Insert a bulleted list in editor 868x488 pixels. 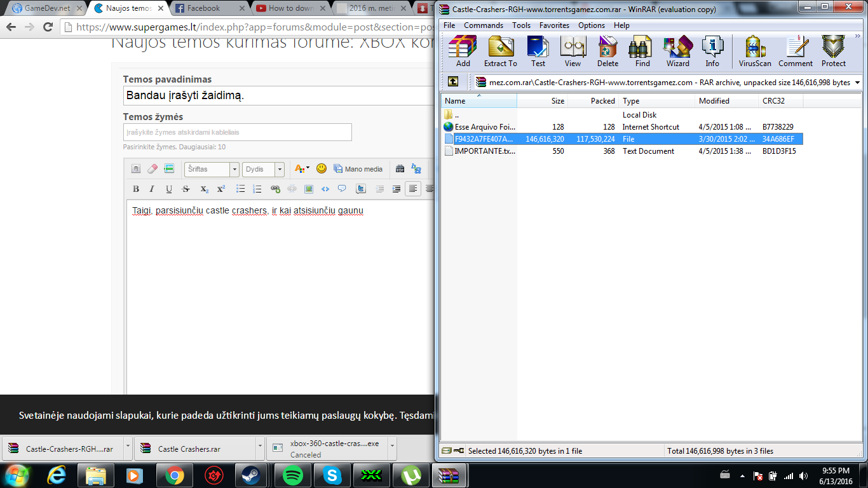click(x=240, y=189)
